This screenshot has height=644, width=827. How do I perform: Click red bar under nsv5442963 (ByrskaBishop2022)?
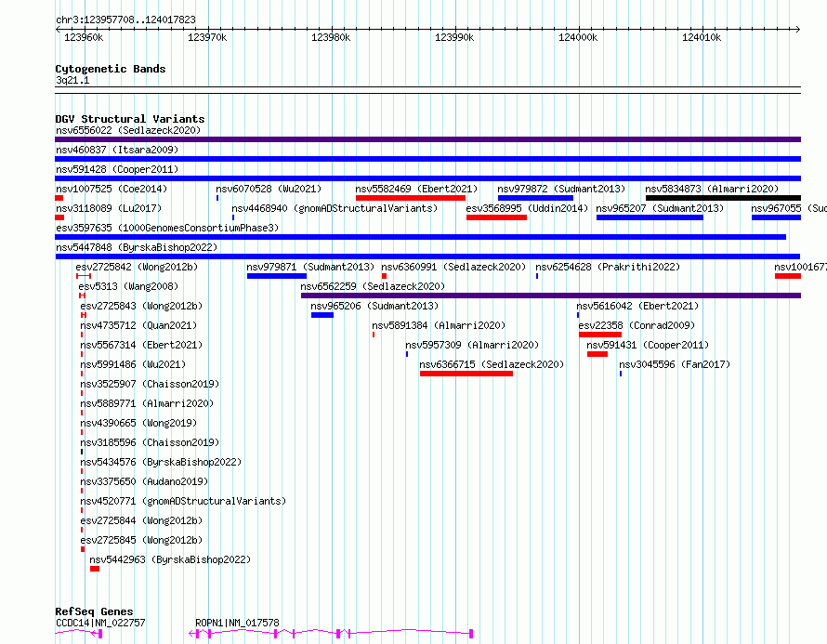pyautogui.click(x=95, y=569)
